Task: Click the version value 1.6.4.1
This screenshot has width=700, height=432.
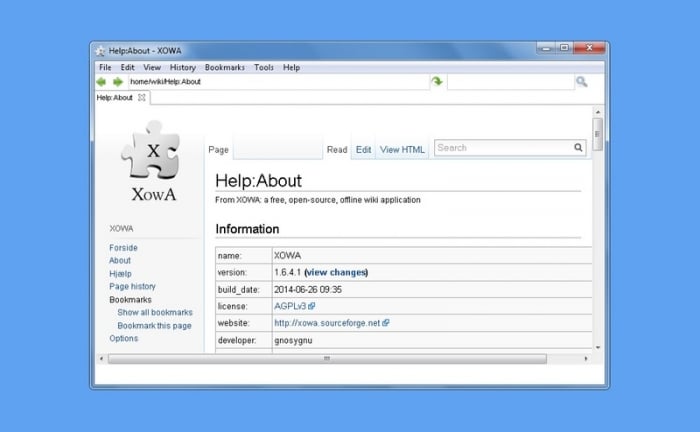Action: click(287, 272)
